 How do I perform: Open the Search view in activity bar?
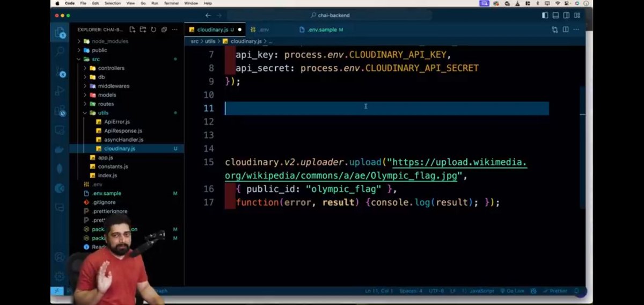(60, 52)
